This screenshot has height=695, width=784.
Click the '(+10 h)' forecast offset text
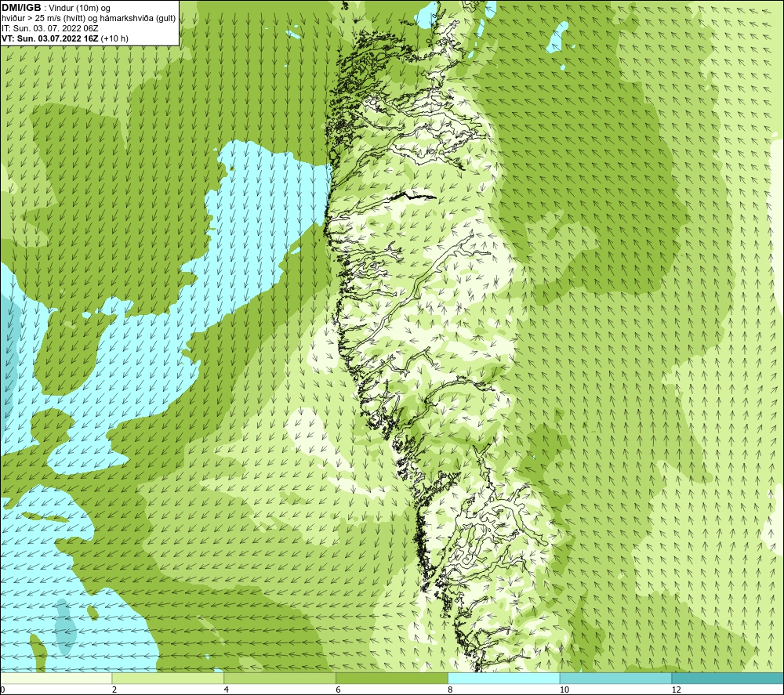(x=114, y=38)
